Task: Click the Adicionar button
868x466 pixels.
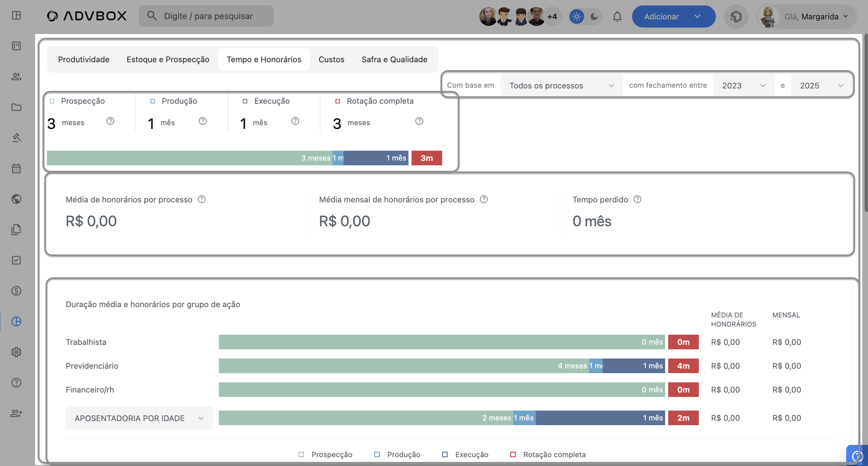Action: tap(661, 16)
